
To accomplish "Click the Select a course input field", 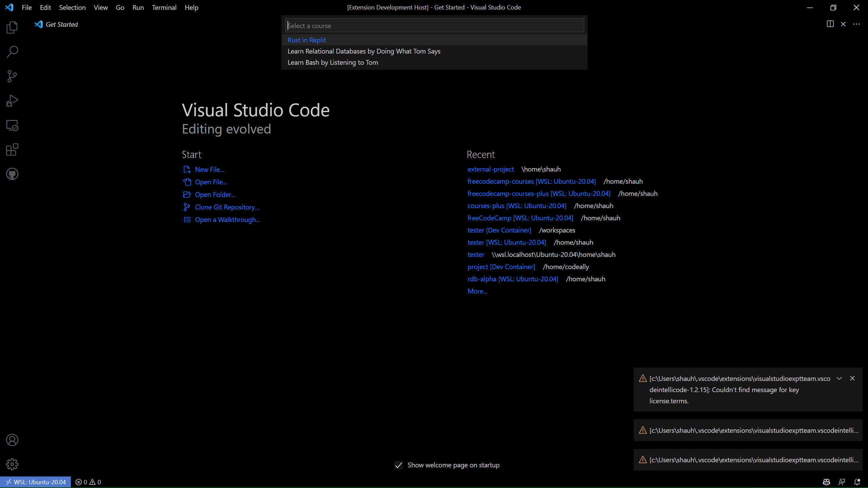I will pos(434,26).
